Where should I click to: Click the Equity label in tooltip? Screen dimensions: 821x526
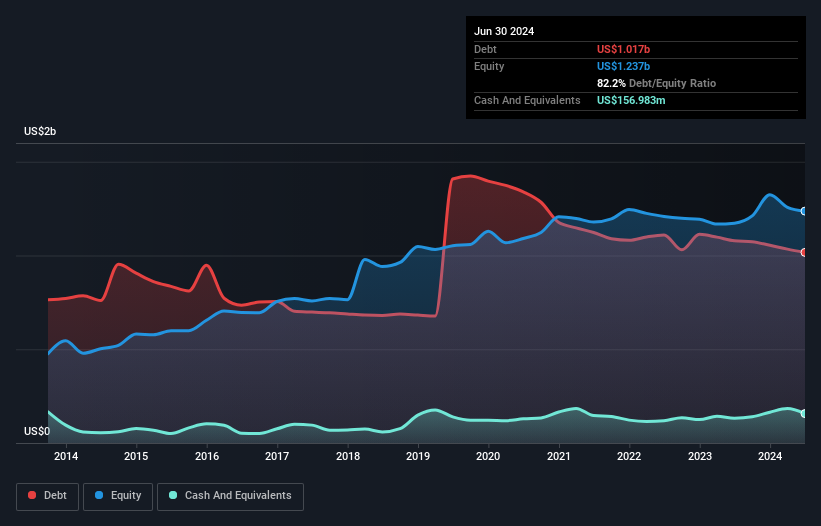tap(489, 66)
